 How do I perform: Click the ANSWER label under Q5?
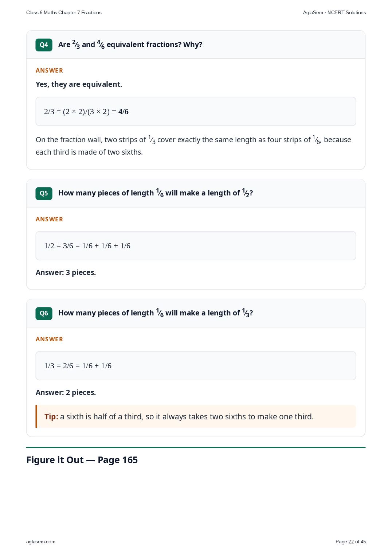click(x=49, y=219)
